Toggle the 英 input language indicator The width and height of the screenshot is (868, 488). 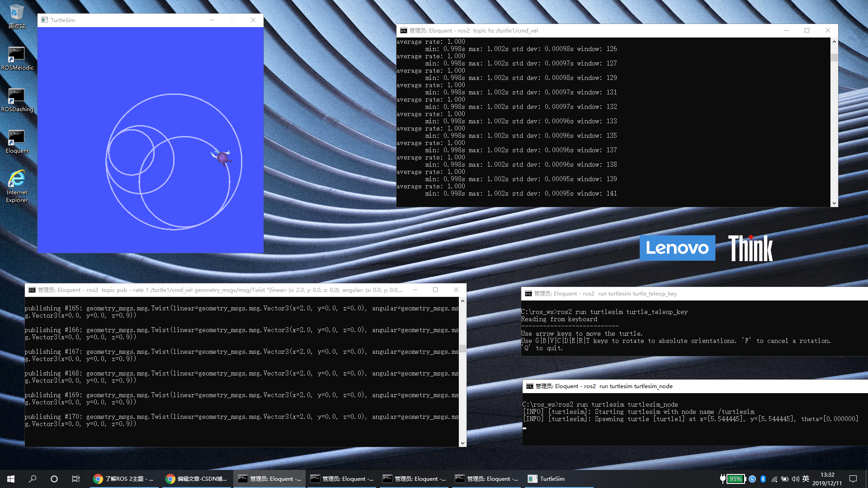coord(806,479)
